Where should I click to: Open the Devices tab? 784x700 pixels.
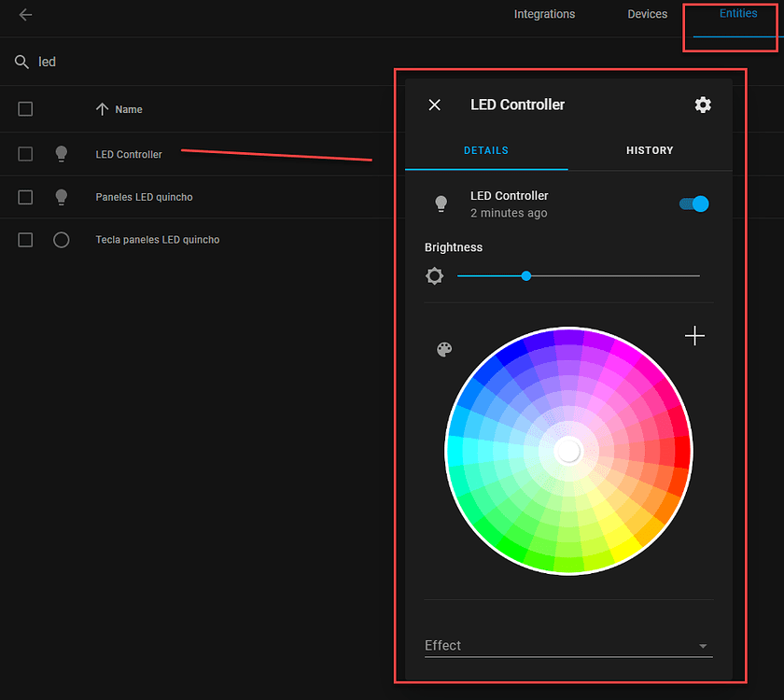pyautogui.click(x=647, y=14)
